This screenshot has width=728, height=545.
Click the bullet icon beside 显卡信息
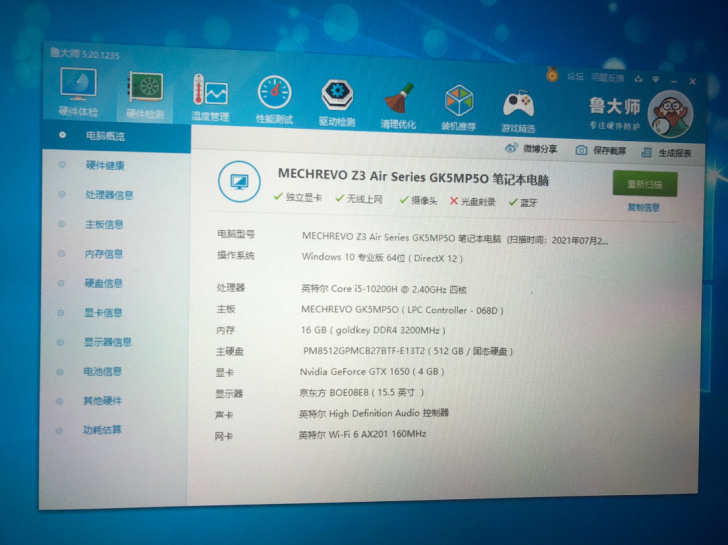[60, 313]
